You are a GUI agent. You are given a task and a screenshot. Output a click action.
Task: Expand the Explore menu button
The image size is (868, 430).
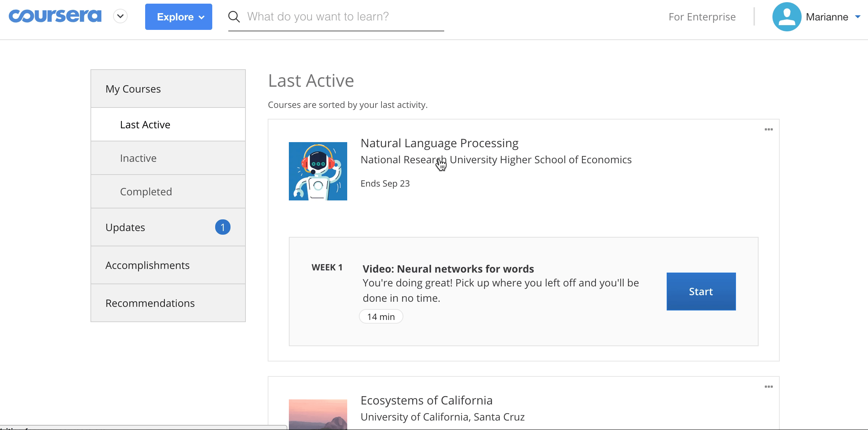tap(178, 17)
